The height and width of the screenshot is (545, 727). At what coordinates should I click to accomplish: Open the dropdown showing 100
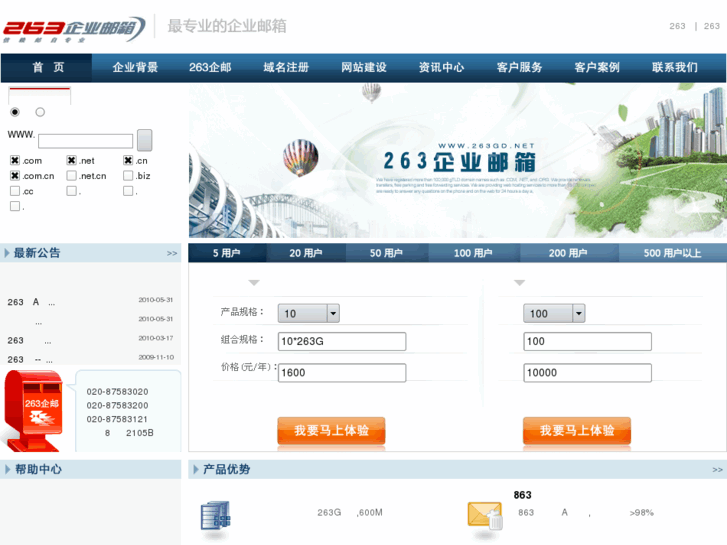point(554,314)
